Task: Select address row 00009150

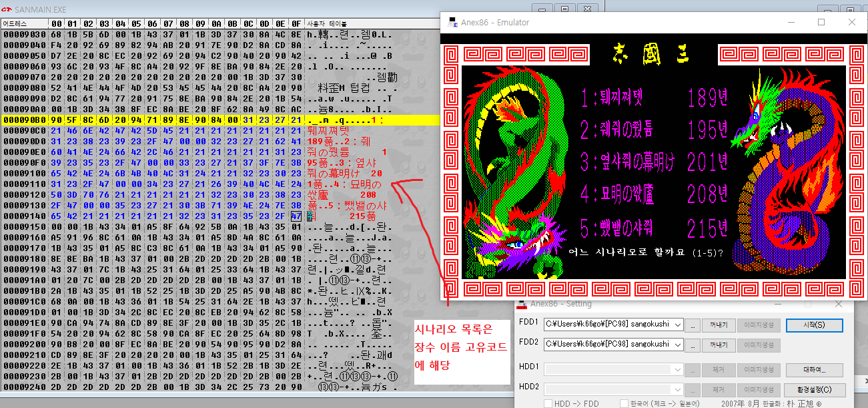Action: point(23,227)
